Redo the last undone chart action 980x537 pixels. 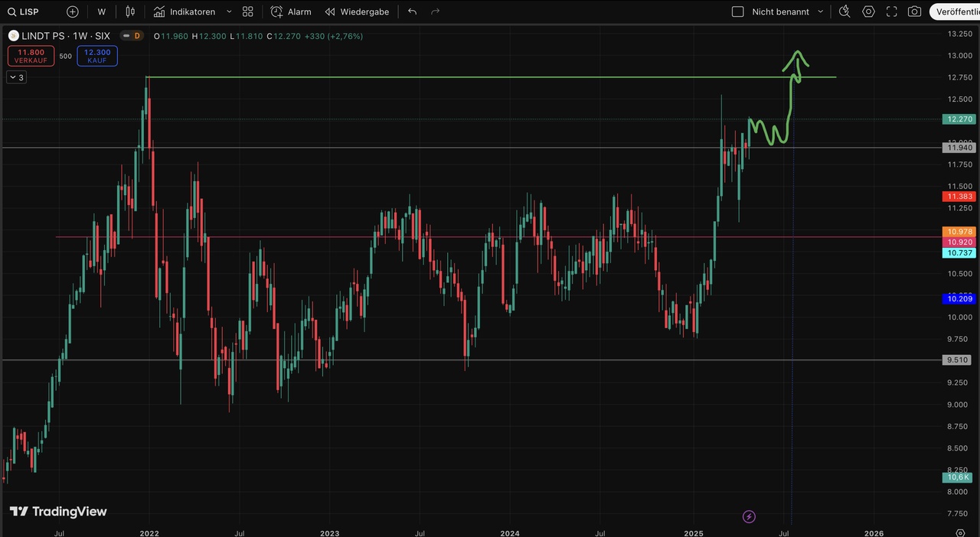[x=436, y=11]
